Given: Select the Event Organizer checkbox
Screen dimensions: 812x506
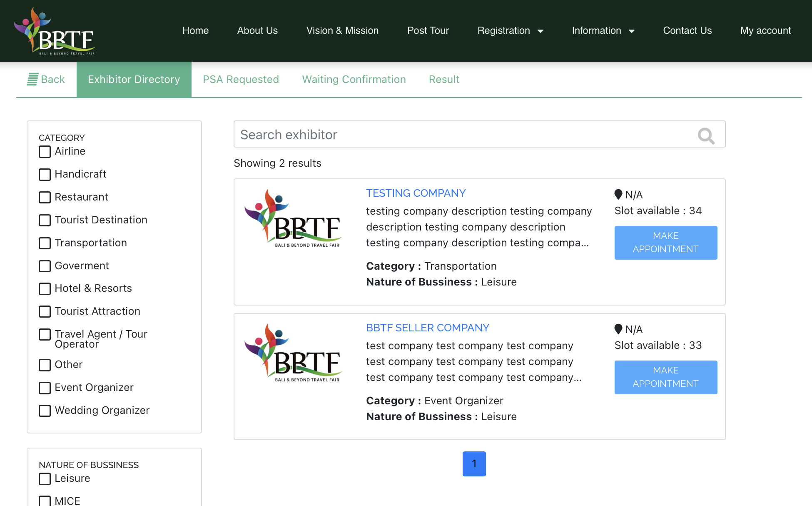Looking at the screenshot, I should (45, 388).
